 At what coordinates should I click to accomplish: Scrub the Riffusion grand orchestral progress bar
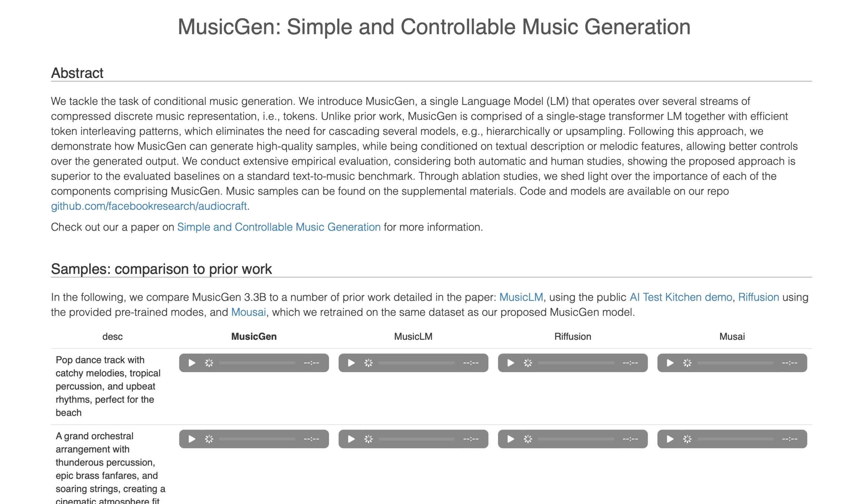[x=576, y=439]
